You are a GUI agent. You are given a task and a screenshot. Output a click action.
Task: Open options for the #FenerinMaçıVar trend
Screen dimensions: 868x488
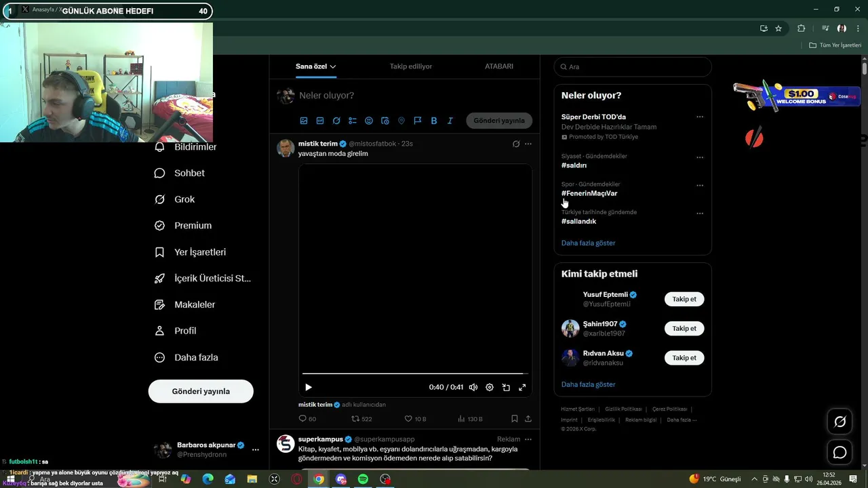click(700, 186)
